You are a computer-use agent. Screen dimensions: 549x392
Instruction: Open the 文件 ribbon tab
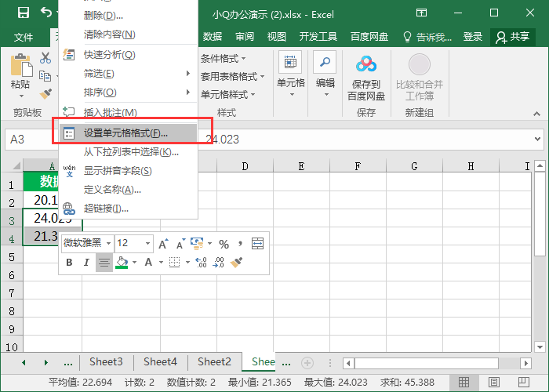(24, 37)
